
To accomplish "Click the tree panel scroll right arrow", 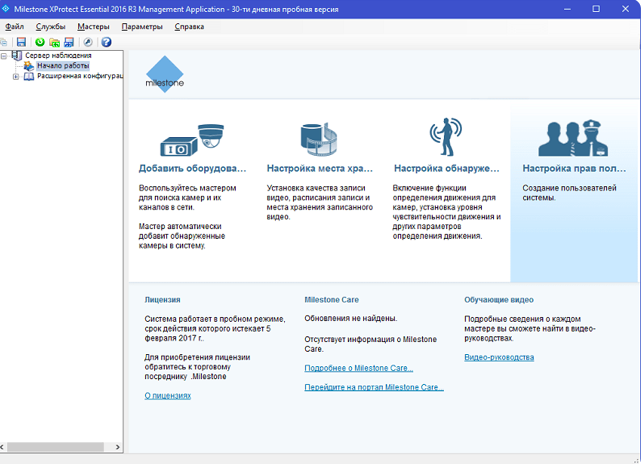I will (118, 447).
